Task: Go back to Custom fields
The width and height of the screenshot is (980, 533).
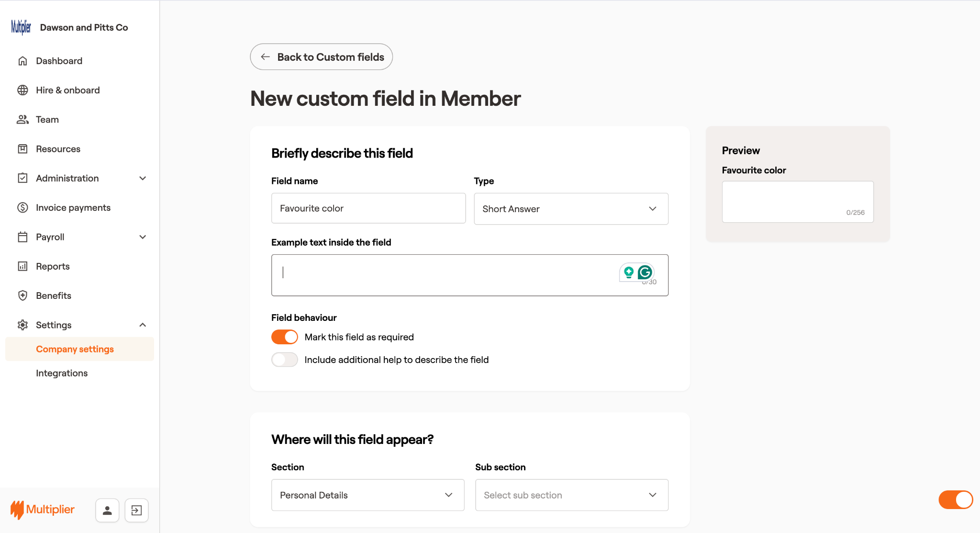Action: point(322,57)
